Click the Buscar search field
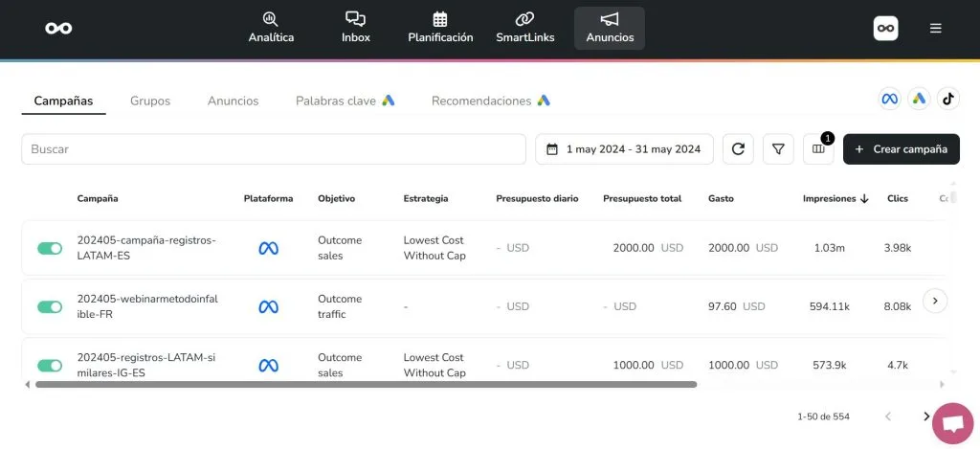Viewport: 980px width, 449px height. click(x=274, y=149)
